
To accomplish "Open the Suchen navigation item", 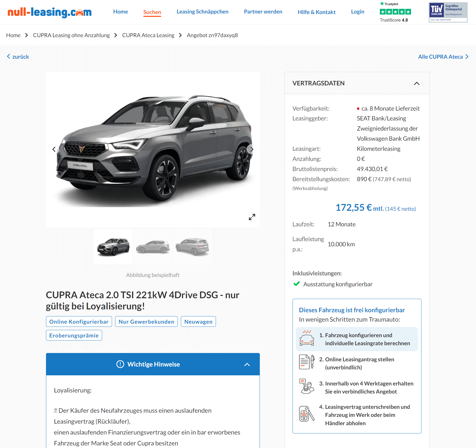I will click(152, 12).
